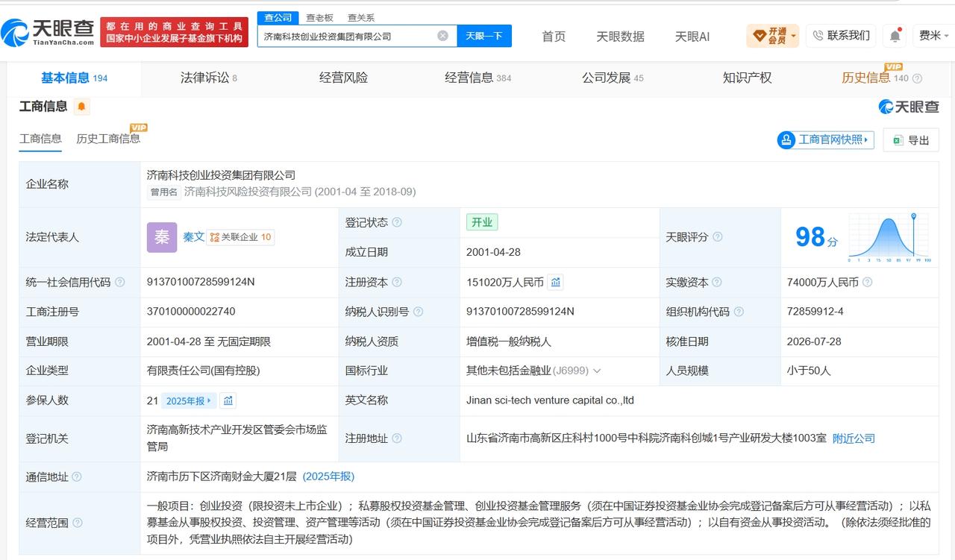Click the 开业 status tag
Screen dimensions: 955x560
[x=482, y=222]
